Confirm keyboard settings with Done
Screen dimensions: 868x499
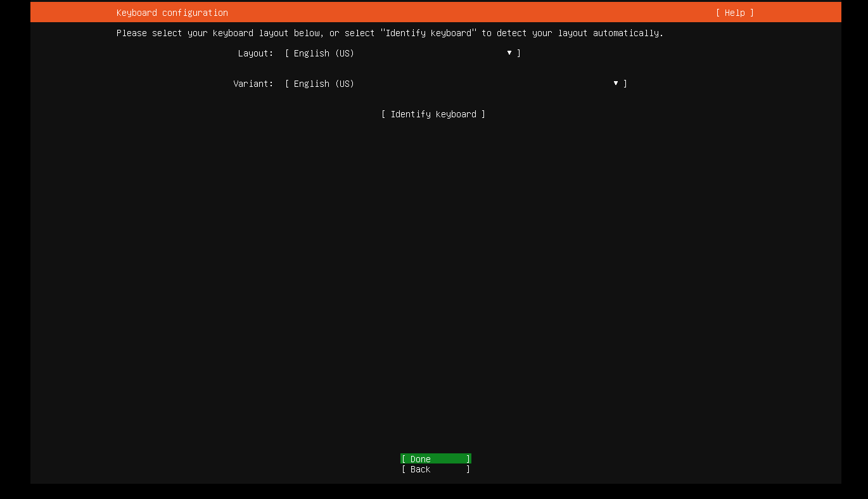point(435,458)
